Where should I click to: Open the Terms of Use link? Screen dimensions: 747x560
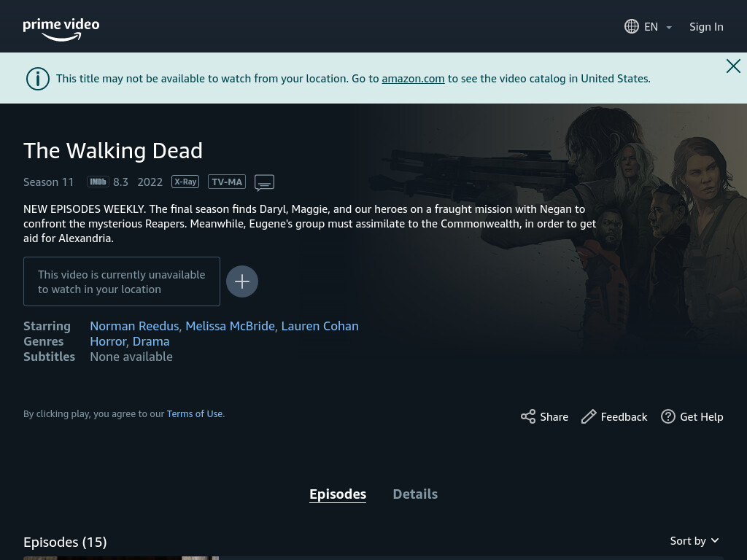194,414
